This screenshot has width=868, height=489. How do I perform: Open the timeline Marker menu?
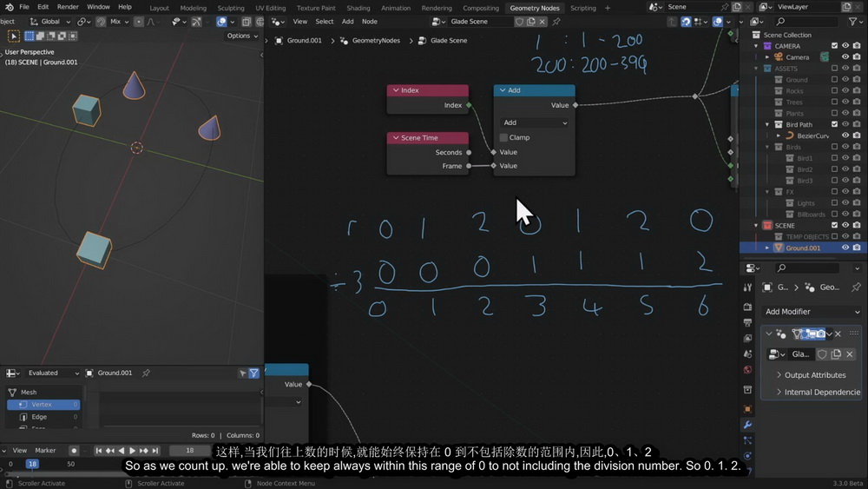click(x=45, y=450)
